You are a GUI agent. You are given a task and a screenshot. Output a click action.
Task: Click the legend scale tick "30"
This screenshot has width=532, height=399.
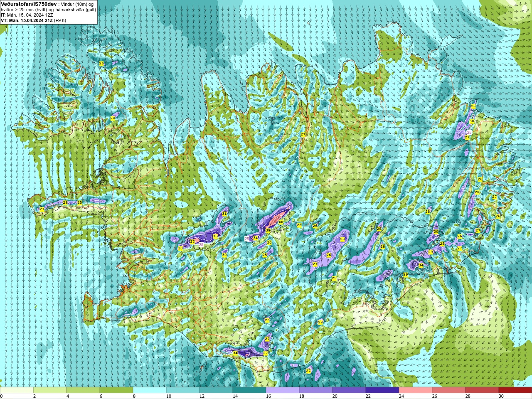(501, 396)
